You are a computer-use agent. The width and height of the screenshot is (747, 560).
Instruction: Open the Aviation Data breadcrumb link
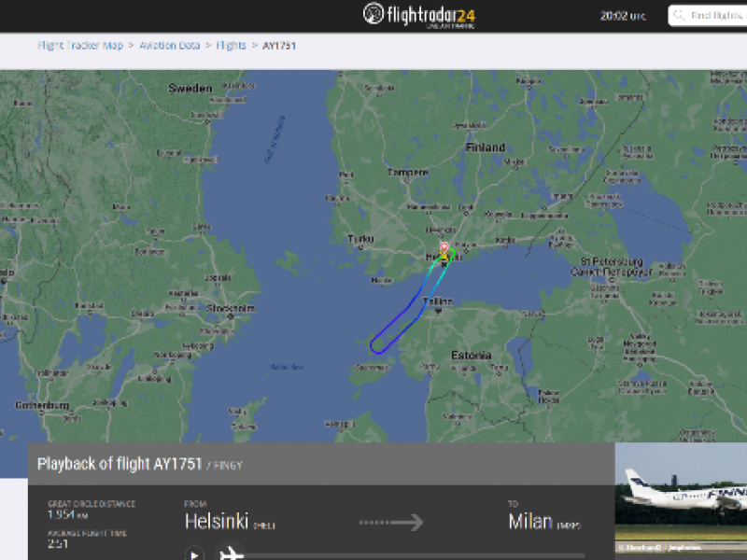[x=170, y=46]
